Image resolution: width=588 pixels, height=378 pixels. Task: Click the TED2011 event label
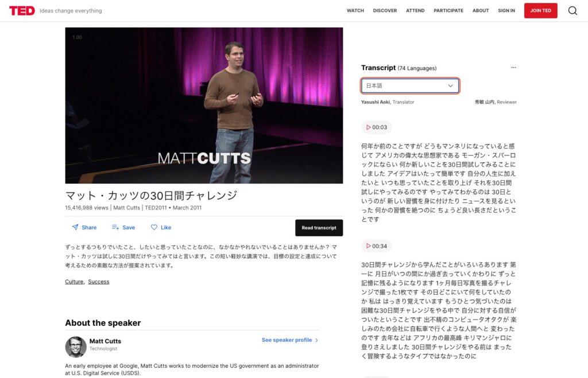click(x=156, y=208)
